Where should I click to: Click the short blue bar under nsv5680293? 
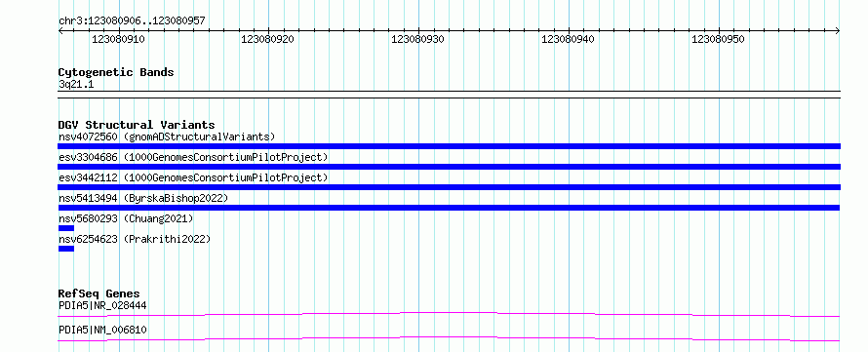[66, 228]
